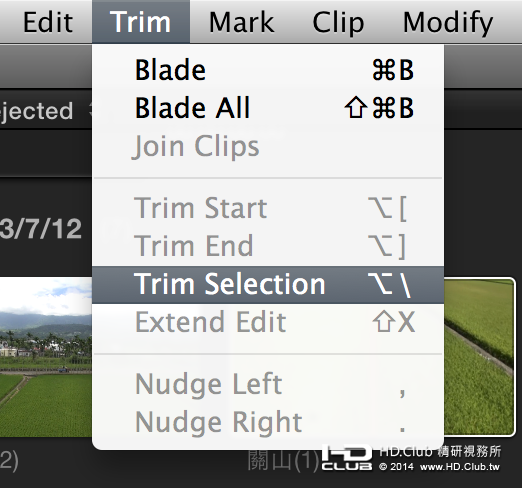Open the Clip menu
Screen dimensions: 522x488
(x=338, y=22)
